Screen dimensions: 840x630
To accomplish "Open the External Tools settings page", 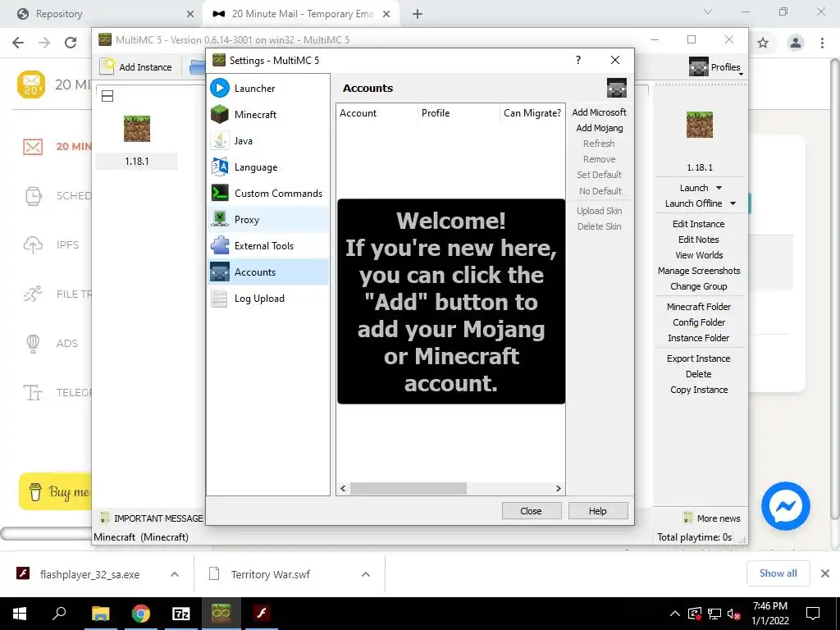I will click(x=268, y=246).
